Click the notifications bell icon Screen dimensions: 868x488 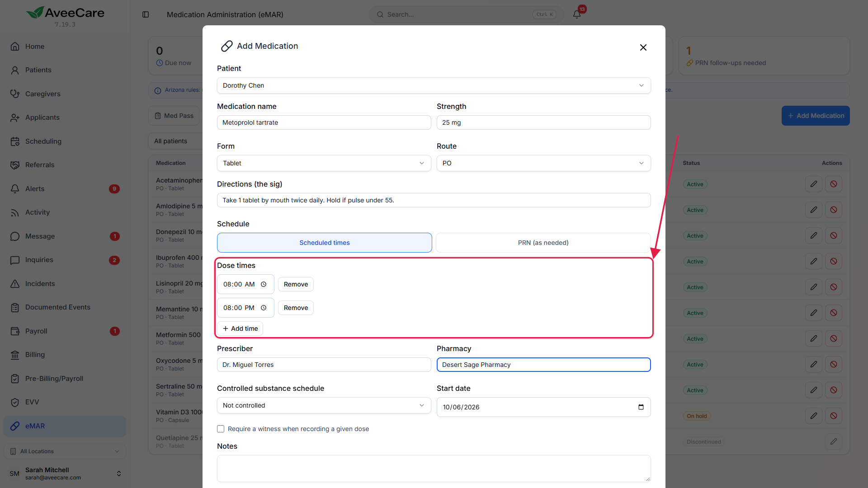coord(576,14)
